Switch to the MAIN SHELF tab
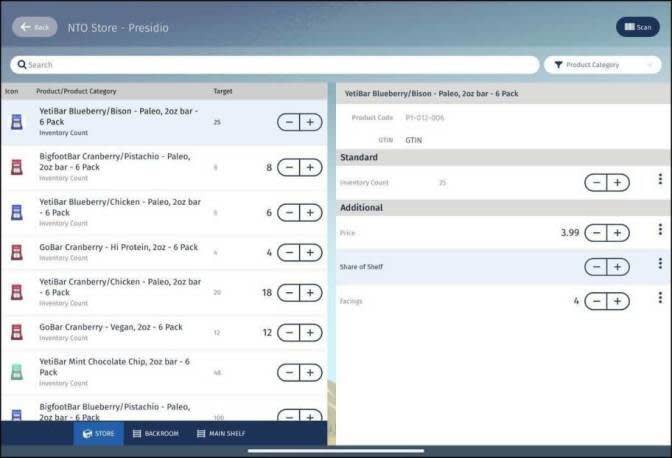 click(x=221, y=434)
